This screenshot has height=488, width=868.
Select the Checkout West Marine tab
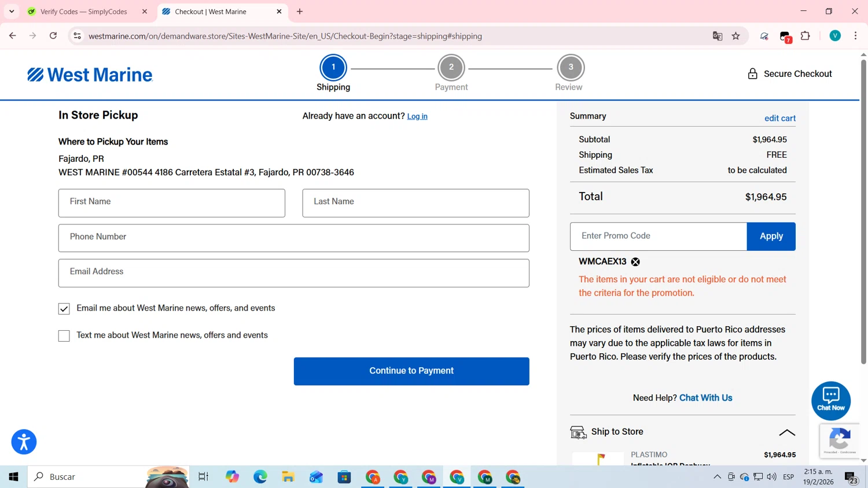coord(223,12)
